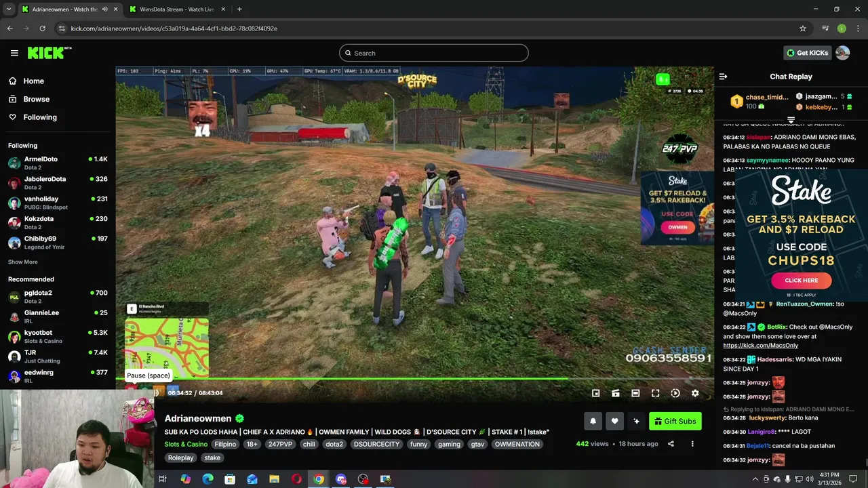The width and height of the screenshot is (868, 488).
Task: Open Chrome in the taskbar
Action: [319, 479]
